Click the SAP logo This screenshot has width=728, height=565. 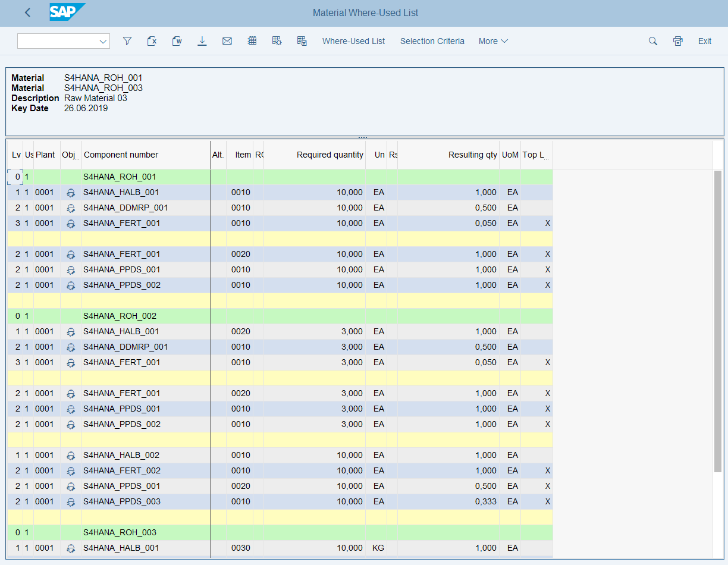pos(67,12)
